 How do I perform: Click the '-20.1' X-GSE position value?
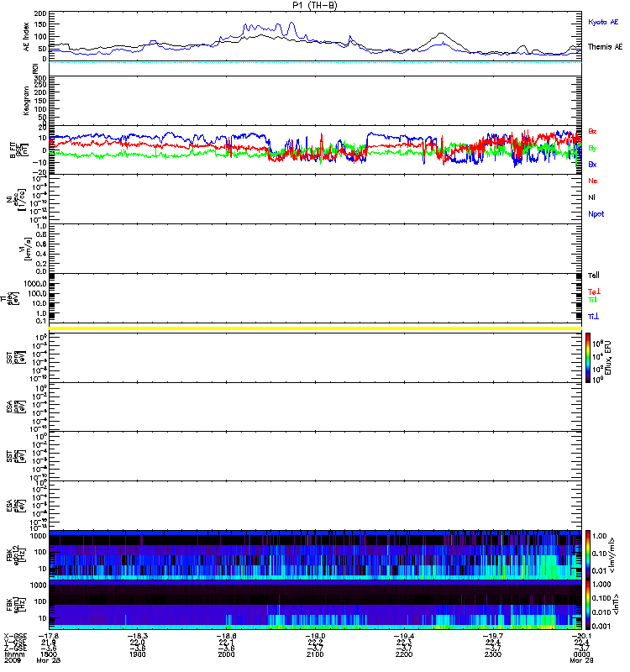pyautogui.click(x=581, y=636)
